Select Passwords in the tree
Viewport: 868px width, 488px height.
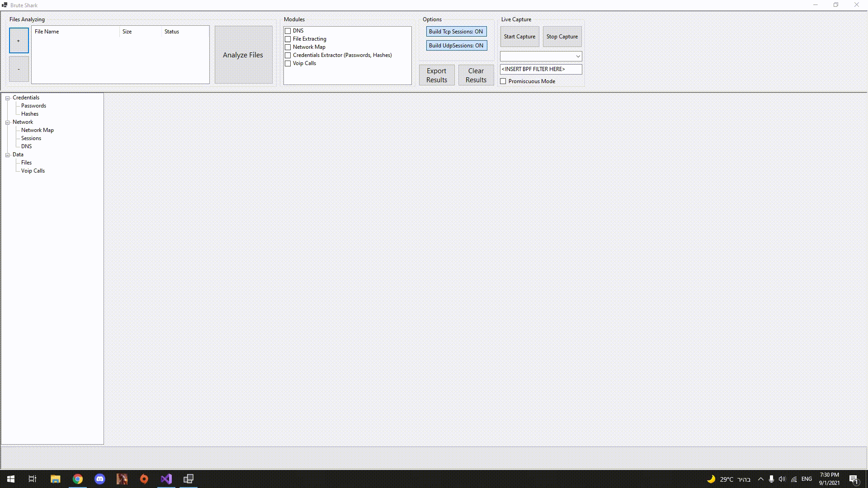click(x=33, y=106)
